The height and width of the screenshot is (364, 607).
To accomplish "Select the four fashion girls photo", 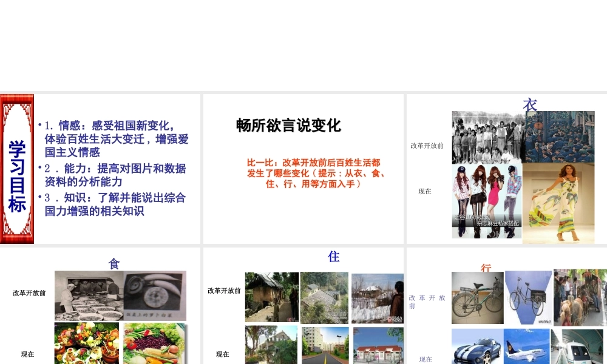I will (487, 201).
